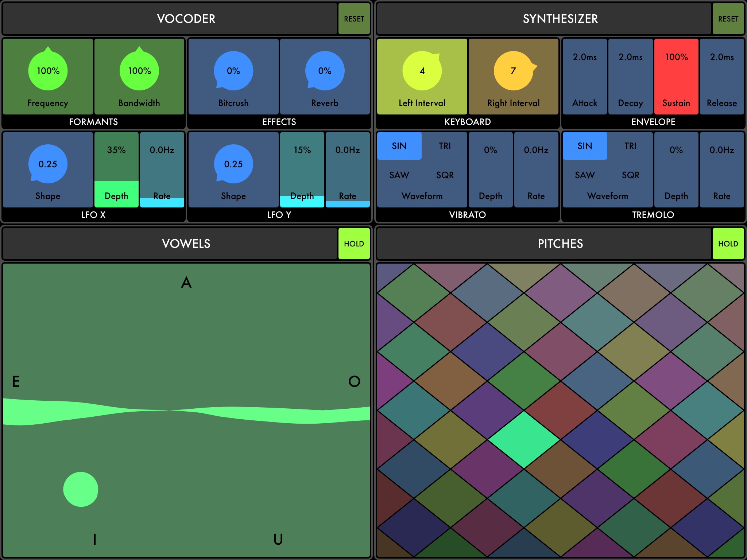Toggle the Pitches HOLD button
Viewport: 747px width, 560px height.
point(728,244)
